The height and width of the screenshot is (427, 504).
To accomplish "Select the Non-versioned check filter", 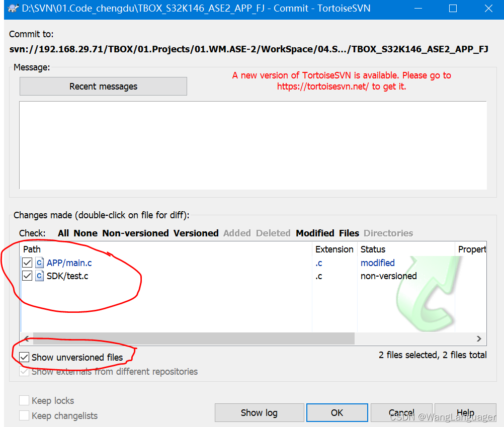I will click(135, 233).
